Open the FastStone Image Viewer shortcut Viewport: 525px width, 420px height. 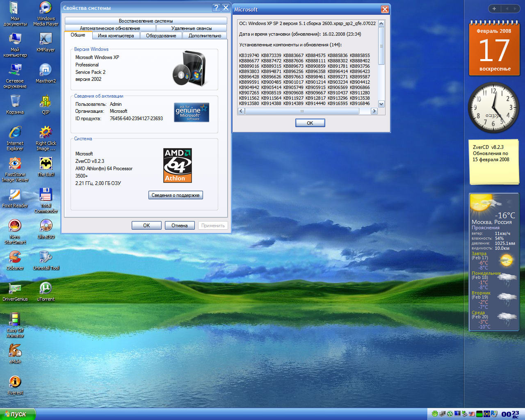pos(15,164)
